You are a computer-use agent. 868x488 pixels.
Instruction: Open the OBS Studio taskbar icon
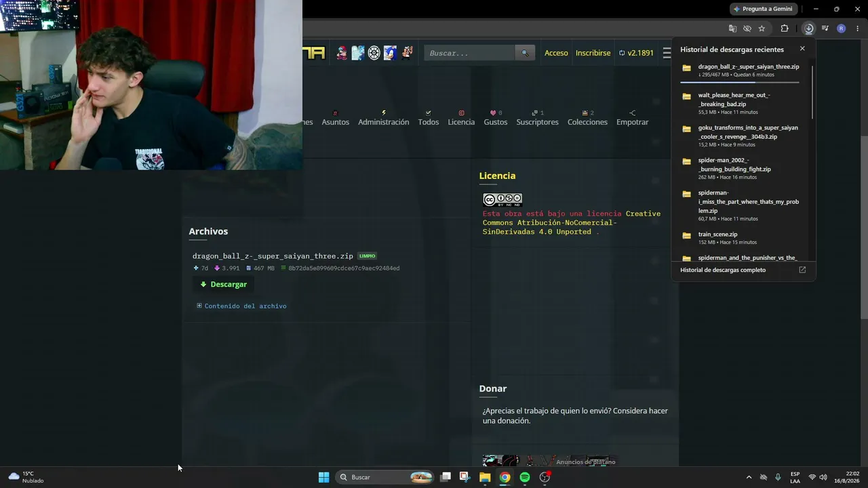coord(545,477)
